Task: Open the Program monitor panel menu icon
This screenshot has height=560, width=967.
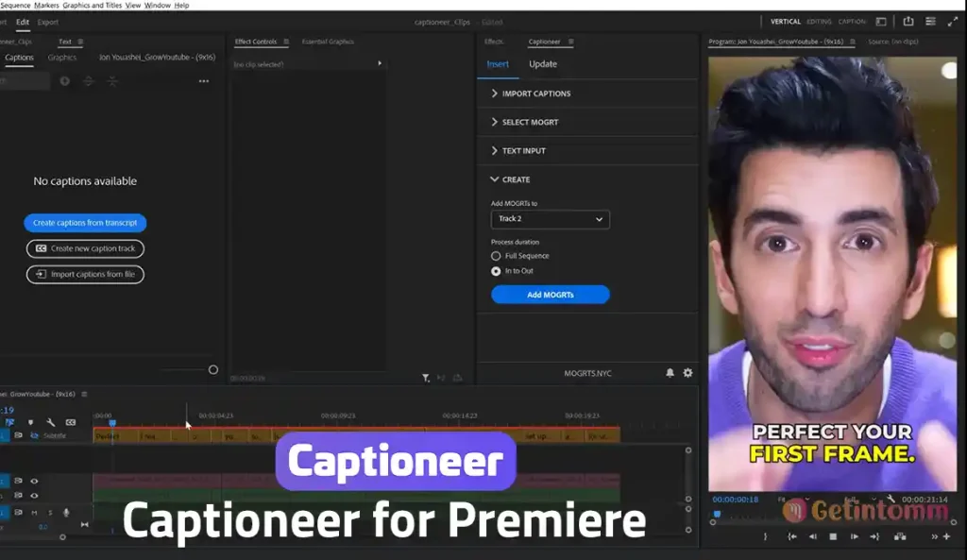Action: pos(853,42)
